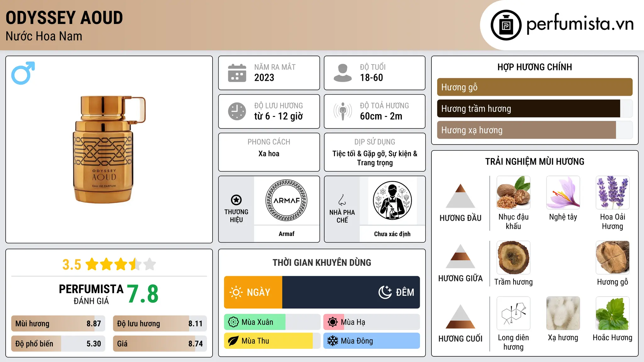This screenshot has height=362, width=644.
Task: Click the first gold rating star
Action: tap(92, 264)
